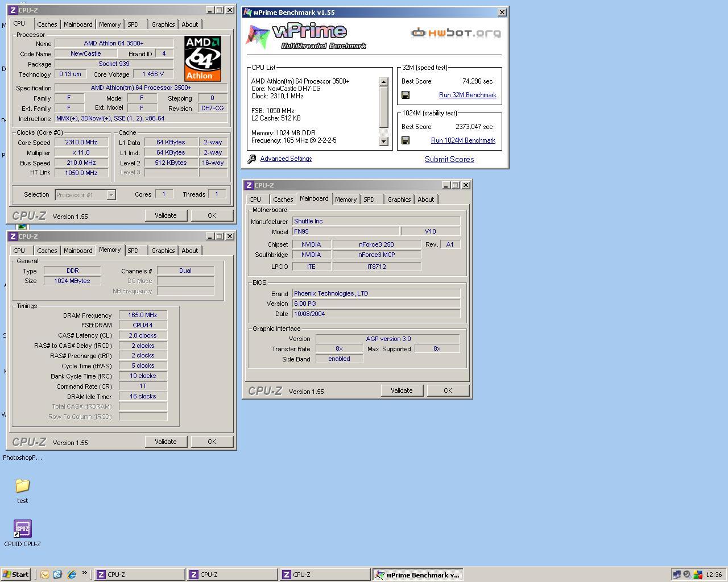Screen dimensions: 728x582
Task: Open Mainboard tab in top CPU-Z window
Action: pos(78,24)
